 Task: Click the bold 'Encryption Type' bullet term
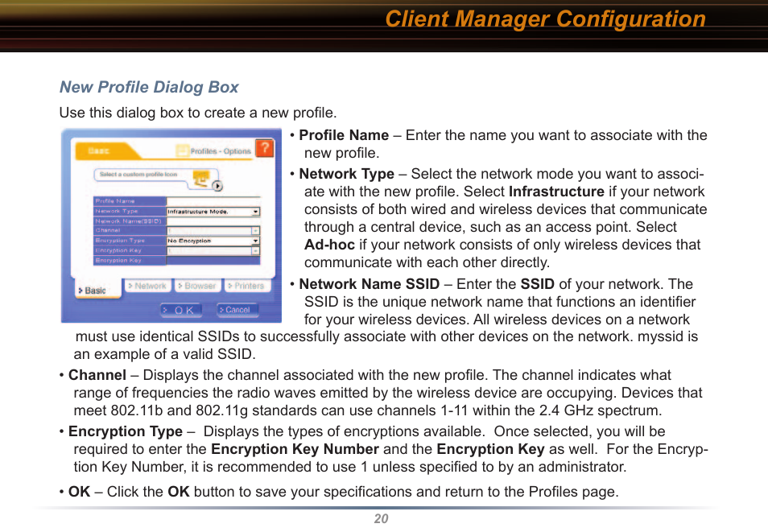126,431
